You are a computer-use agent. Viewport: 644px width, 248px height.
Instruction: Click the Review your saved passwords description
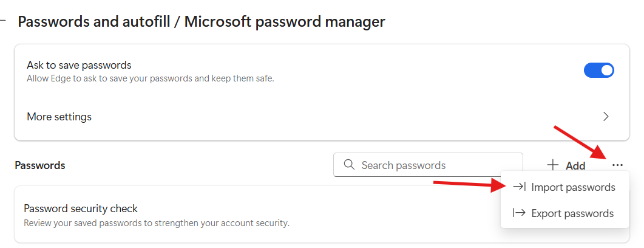pos(156,223)
